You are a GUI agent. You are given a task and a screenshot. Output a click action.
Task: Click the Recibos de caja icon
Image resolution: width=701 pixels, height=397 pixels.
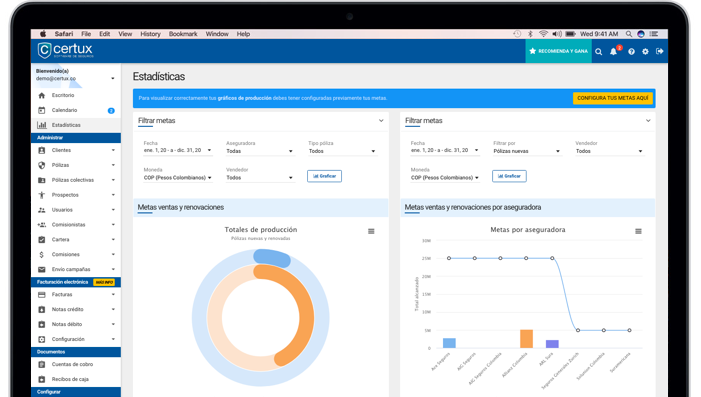[x=42, y=379]
